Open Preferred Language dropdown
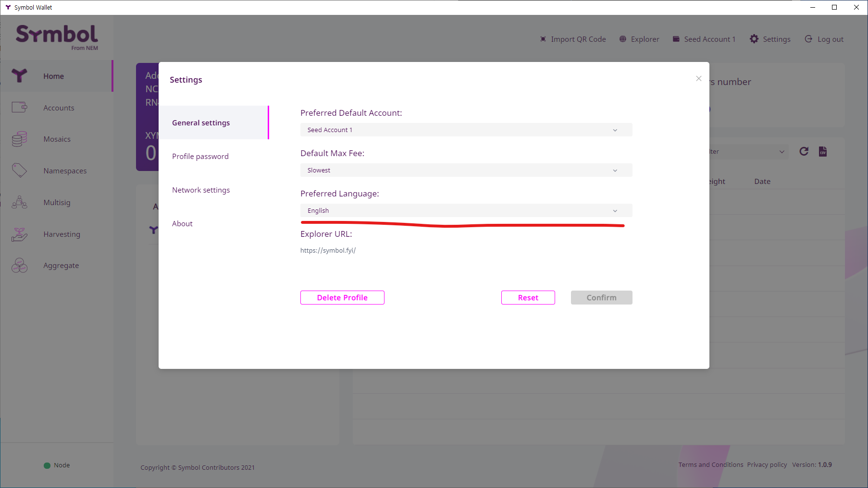This screenshot has width=868, height=488. (466, 210)
